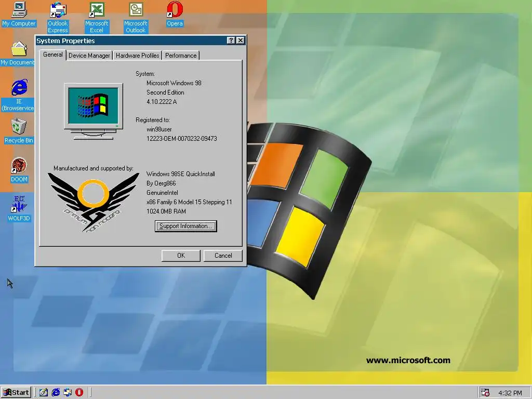Viewport: 532px width, 399px height.
Task: Launch Outlook Express from Quick Launch
Action: click(68, 392)
